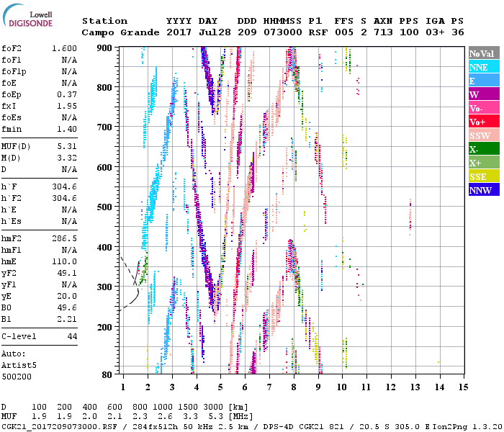Click the yF2 value 49.1

[x=67, y=273]
